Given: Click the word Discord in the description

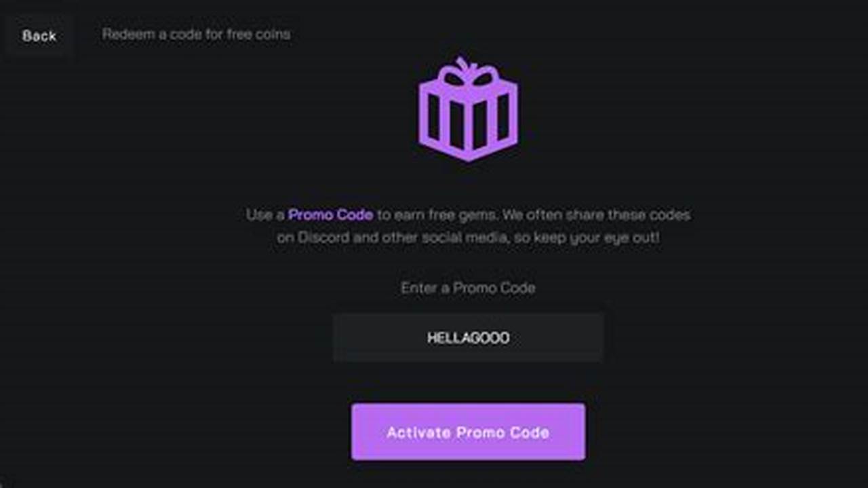Looking at the screenshot, I should click(x=324, y=238).
